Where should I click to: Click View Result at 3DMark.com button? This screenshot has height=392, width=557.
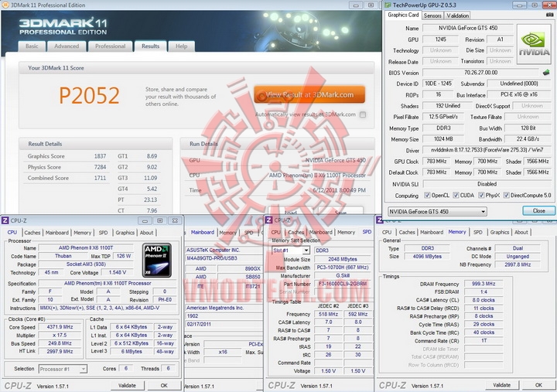click(x=309, y=94)
